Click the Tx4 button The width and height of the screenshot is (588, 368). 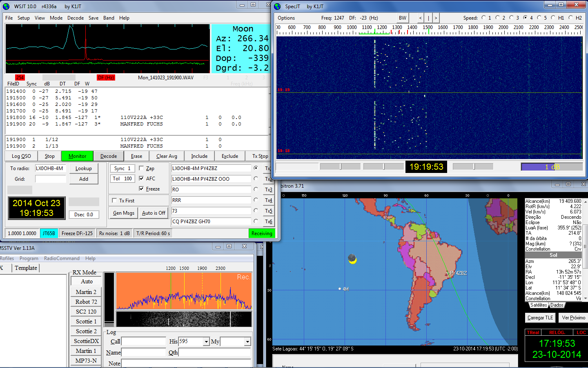click(x=268, y=200)
